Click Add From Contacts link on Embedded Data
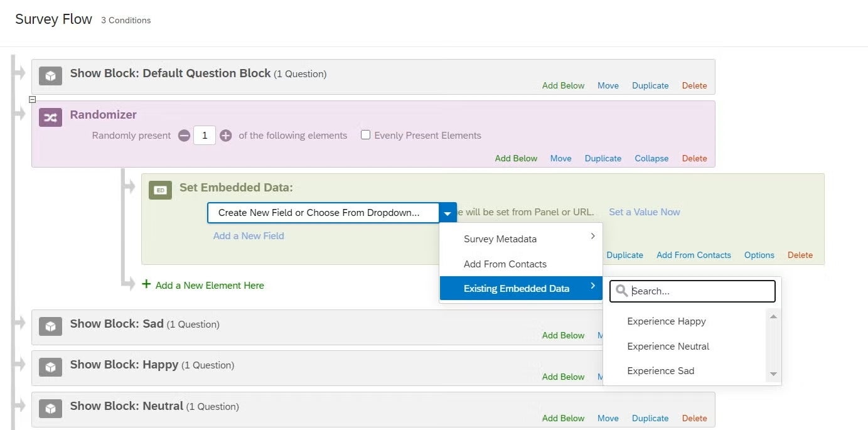 pyautogui.click(x=694, y=255)
